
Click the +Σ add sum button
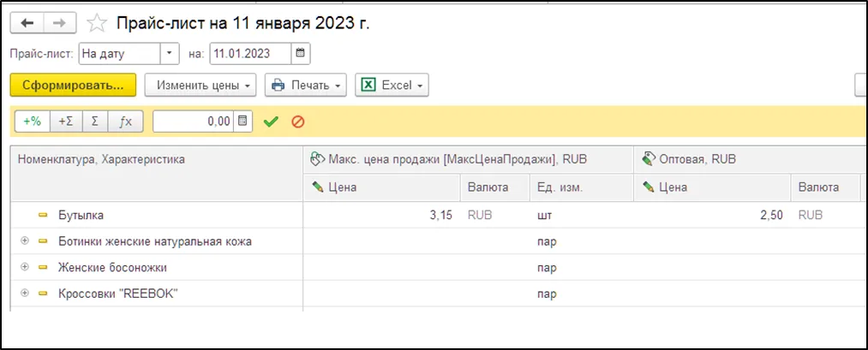point(66,122)
